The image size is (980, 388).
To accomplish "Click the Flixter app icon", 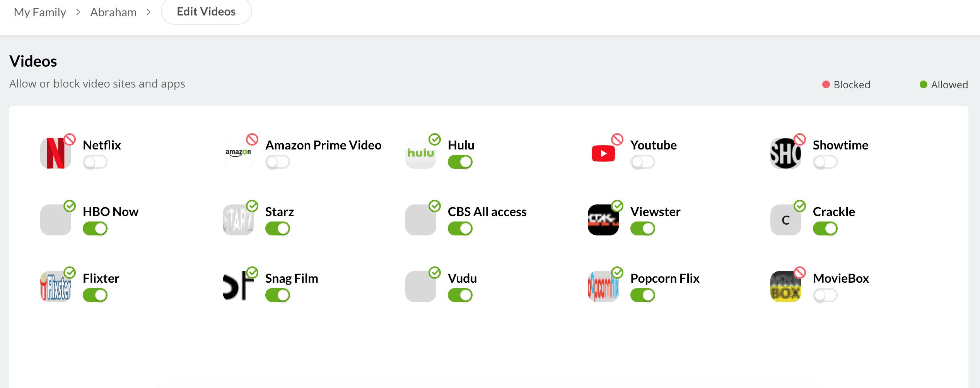I will click(55, 287).
